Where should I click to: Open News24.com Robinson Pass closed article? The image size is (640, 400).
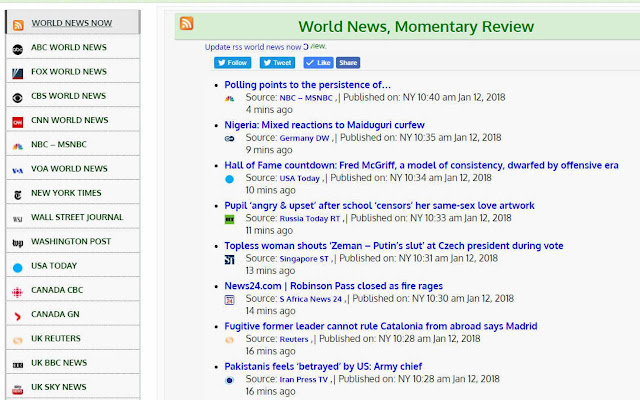pos(333,286)
